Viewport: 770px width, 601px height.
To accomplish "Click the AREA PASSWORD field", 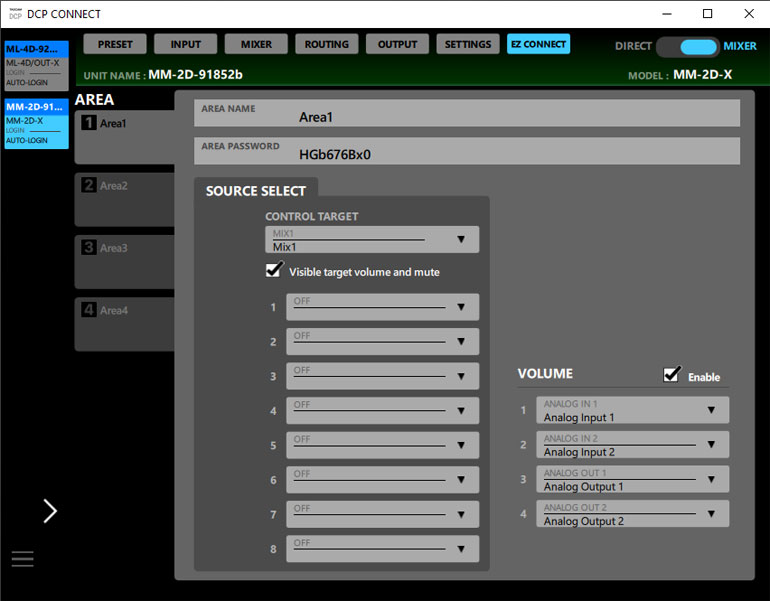I will tap(467, 151).
